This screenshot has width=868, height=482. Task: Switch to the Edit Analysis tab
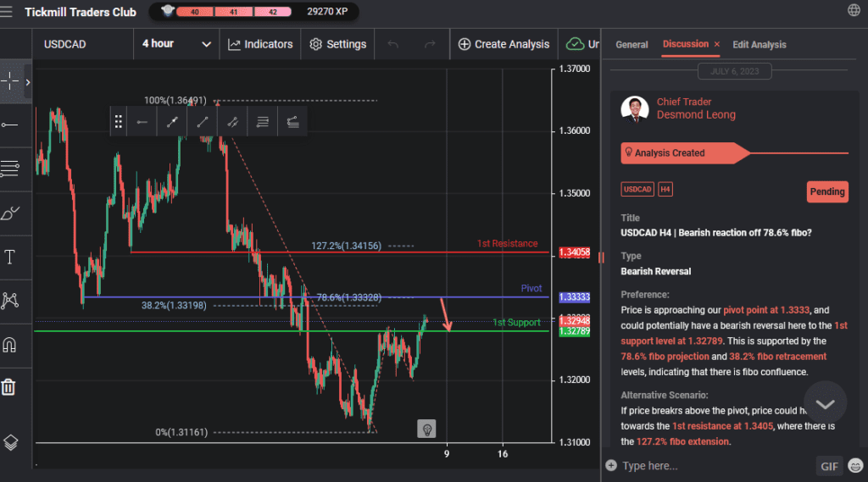point(759,45)
